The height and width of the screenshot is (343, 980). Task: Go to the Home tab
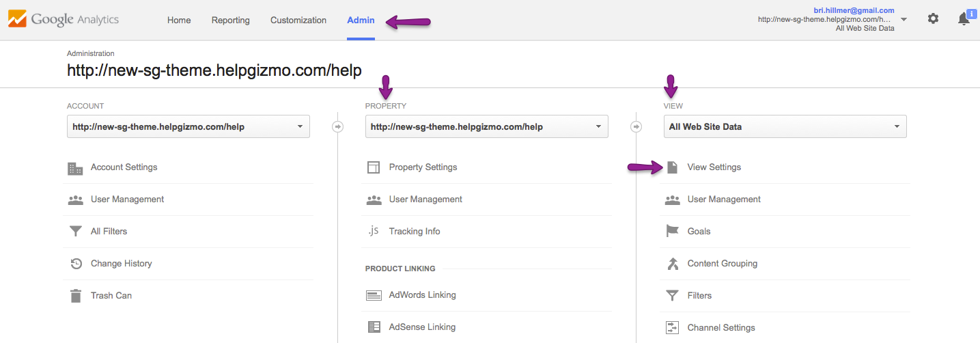tap(179, 20)
